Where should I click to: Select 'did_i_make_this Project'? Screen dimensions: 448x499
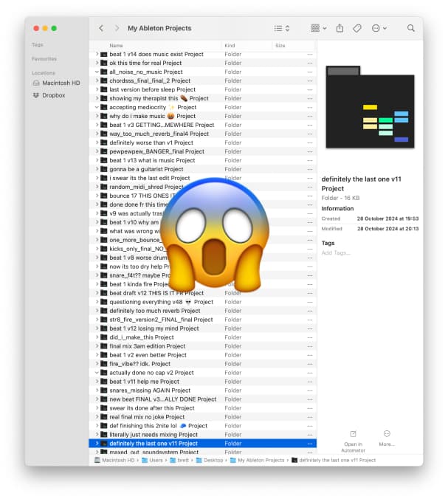pos(203,337)
